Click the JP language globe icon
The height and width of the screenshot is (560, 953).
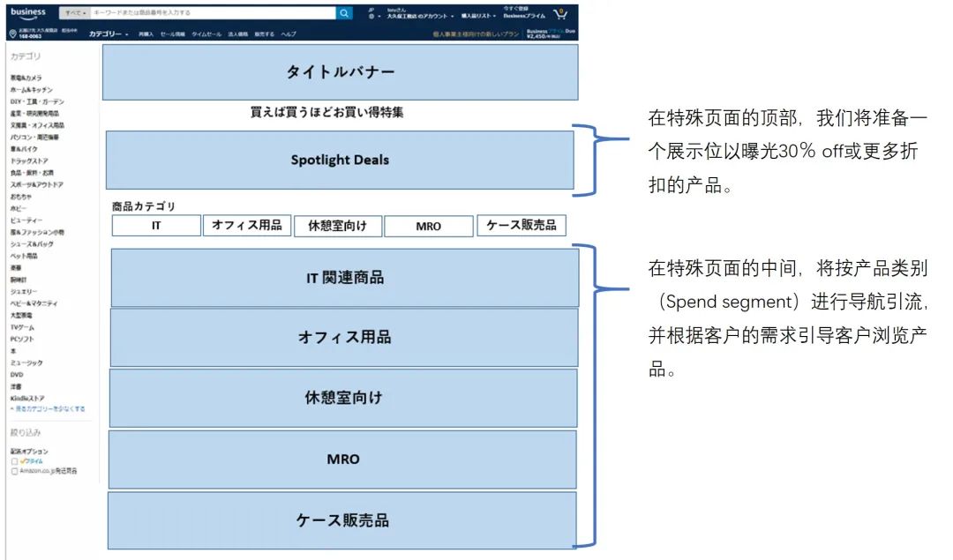tap(371, 15)
